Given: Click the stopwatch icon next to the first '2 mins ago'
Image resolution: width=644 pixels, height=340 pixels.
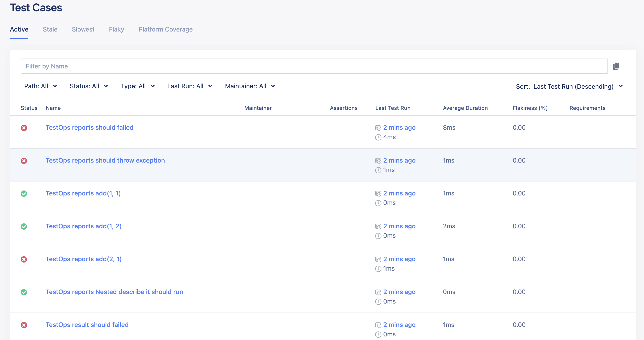Looking at the screenshot, I should point(378,127).
